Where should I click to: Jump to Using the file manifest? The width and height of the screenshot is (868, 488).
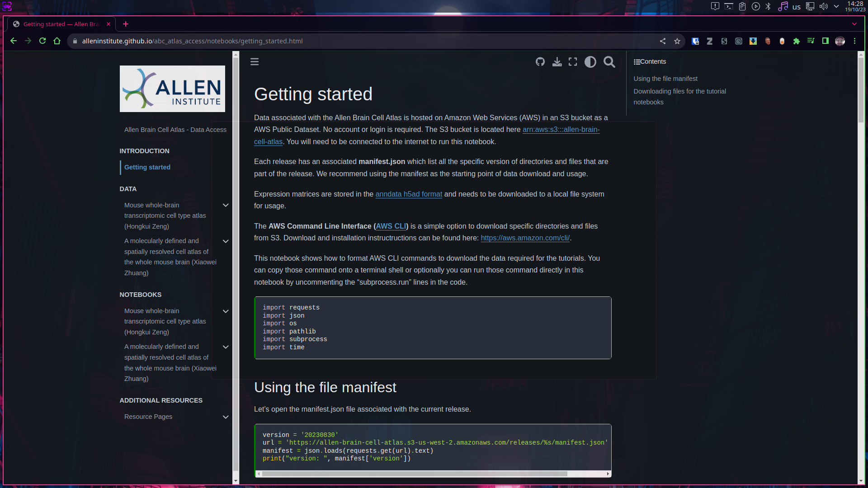665,79
